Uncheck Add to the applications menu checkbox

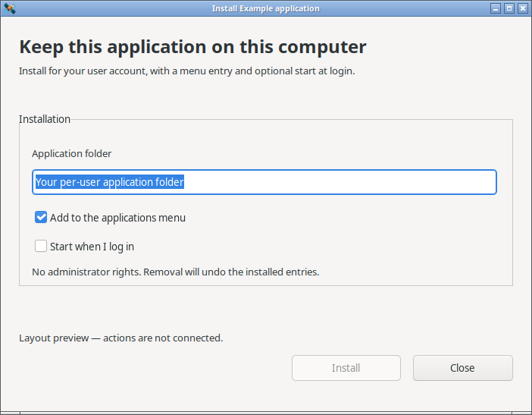(x=41, y=217)
